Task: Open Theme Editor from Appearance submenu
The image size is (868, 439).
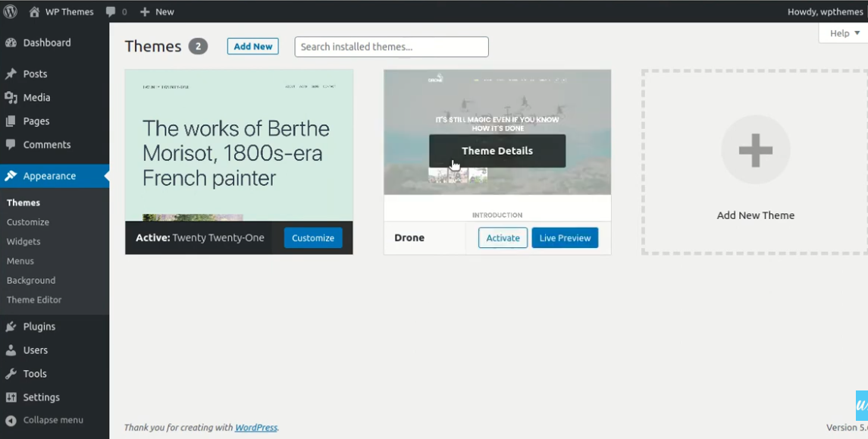Action: tap(34, 299)
